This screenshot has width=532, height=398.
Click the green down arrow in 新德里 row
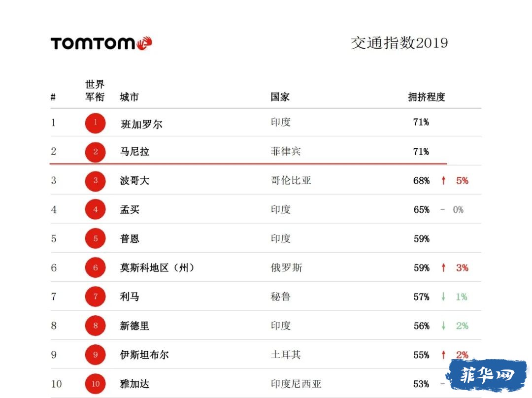pos(443,326)
